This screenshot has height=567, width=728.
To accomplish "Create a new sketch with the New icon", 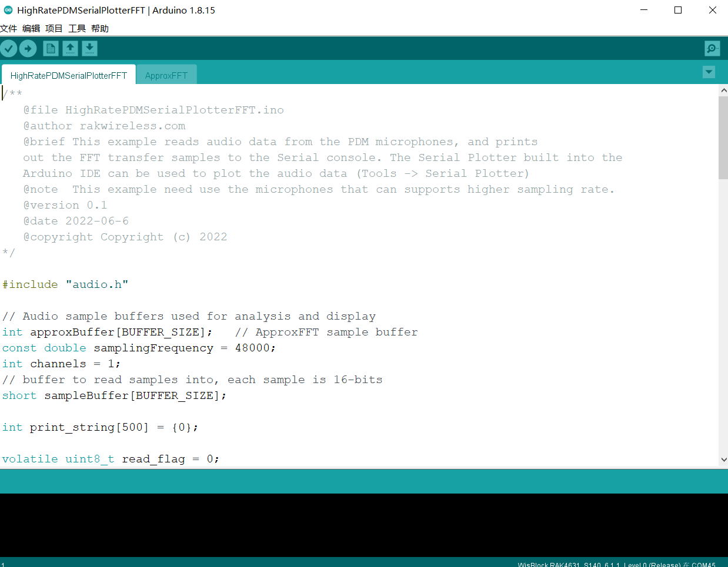I will 51,49.
